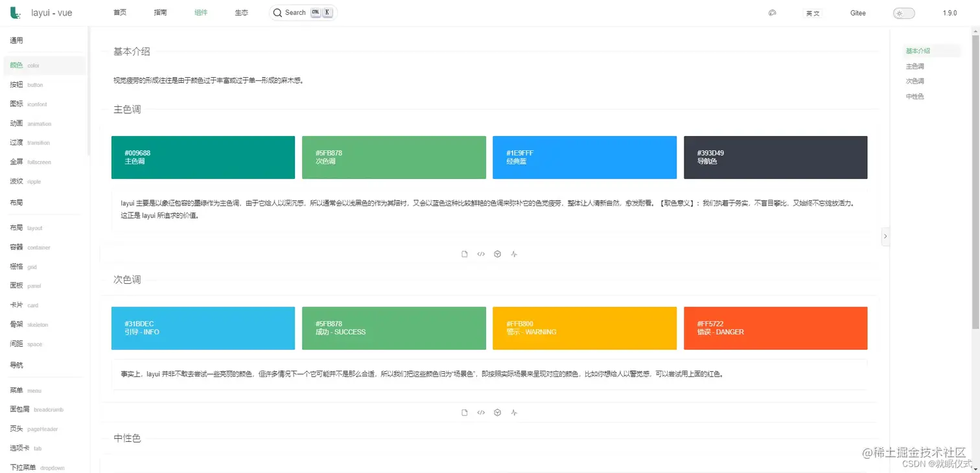Image resolution: width=980 pixels, height=473 pixels.
Task: Click the cube icon under 主色调 demo
Action: [x=497, y=254]
